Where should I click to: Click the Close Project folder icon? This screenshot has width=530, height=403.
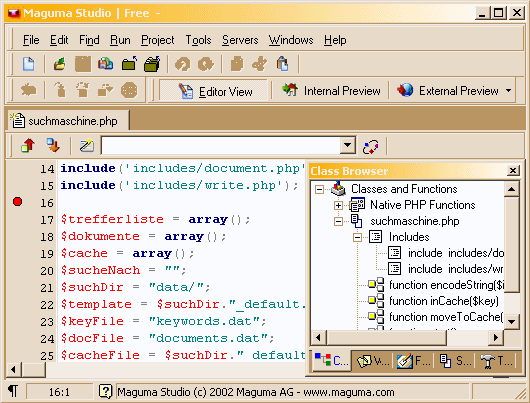click(152, 64)
